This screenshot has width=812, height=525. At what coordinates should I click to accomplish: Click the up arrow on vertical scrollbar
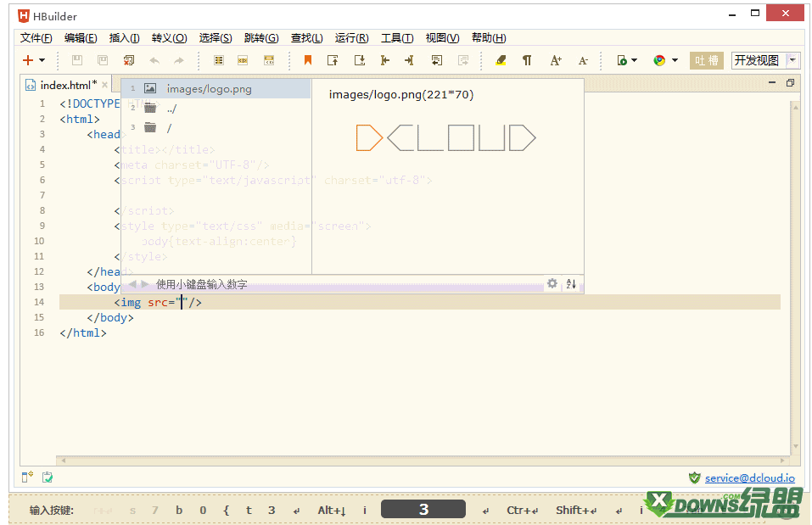coord(796,107)
